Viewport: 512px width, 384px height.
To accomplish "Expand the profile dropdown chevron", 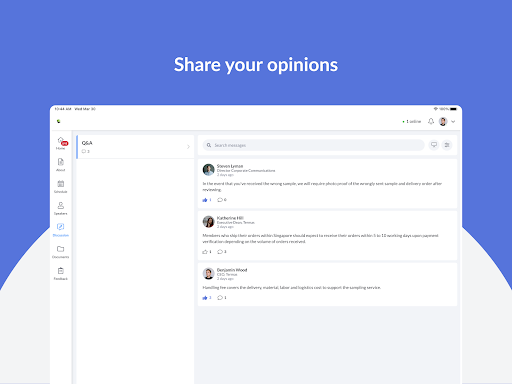I will [453, 122].
